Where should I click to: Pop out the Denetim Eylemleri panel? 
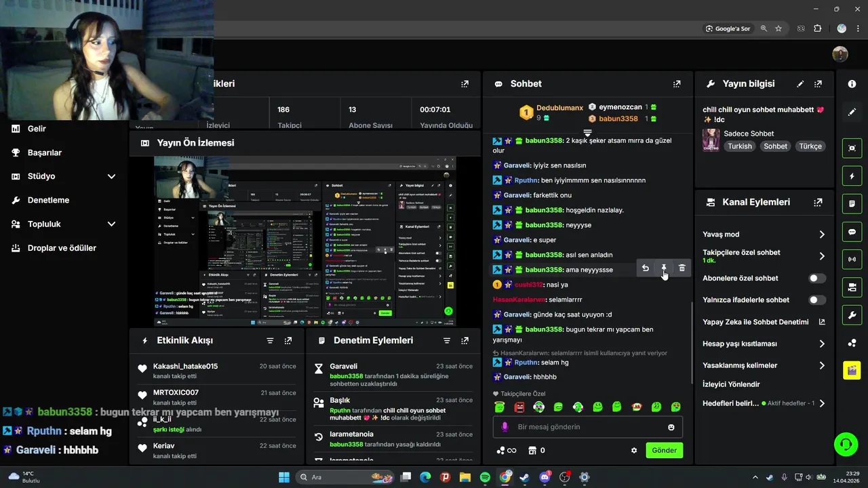click(465, 340)
